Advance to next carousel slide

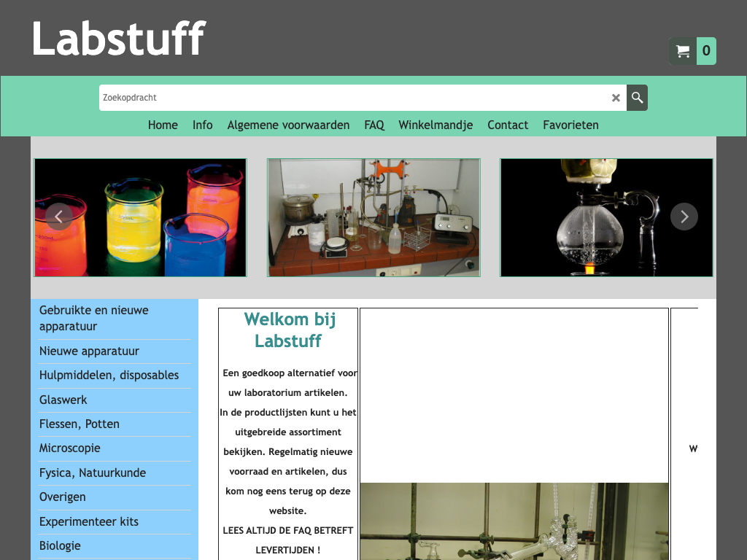click(x=684, y=217)
